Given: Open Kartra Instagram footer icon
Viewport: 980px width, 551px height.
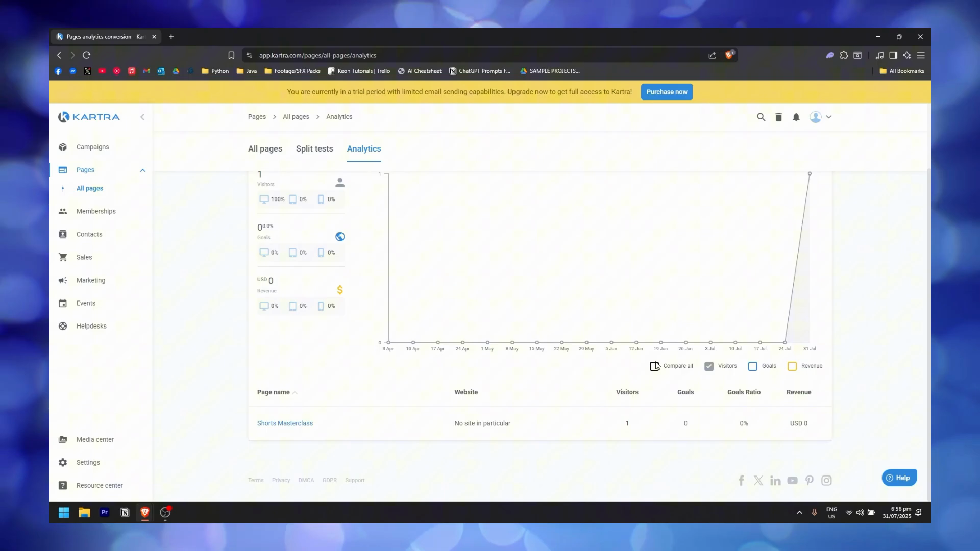Looking at the screenshot, I should pos(826,480).
